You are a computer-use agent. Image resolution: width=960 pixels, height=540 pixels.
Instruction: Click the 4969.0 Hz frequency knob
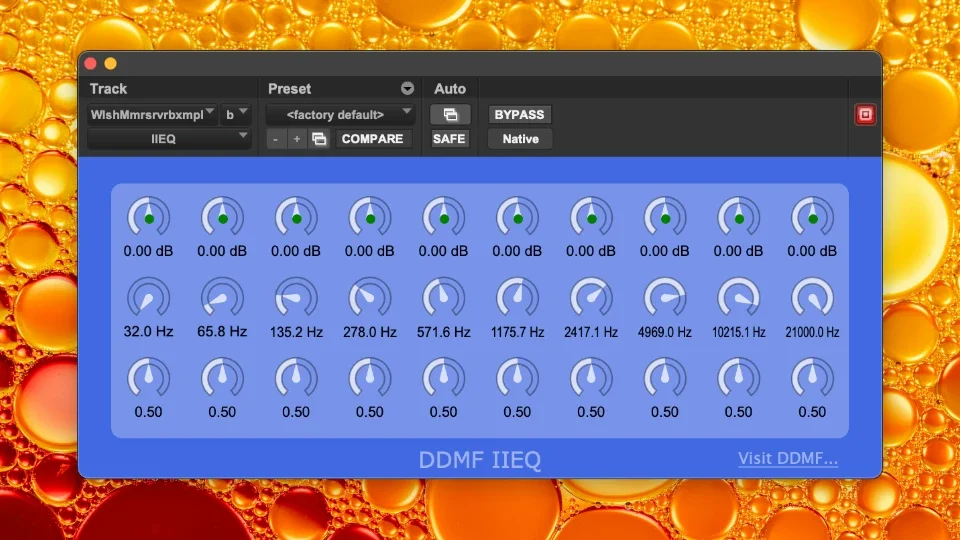tap(665, 298)
